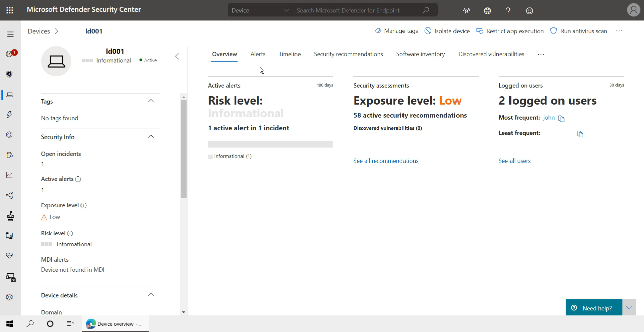Open the app launcher waffle icon
The width and height of the screenshot is (644, 332).
[10, 10]
